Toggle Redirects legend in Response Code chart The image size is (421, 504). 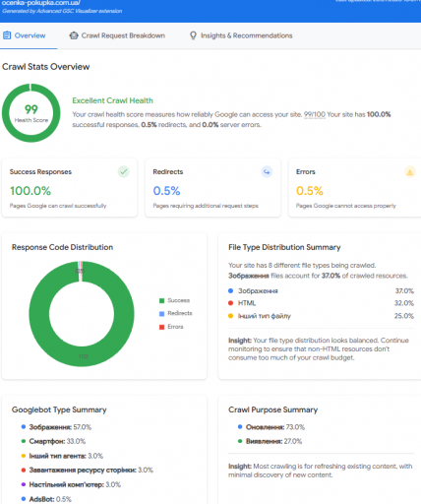pyautogui.click(x=175, y=313)
